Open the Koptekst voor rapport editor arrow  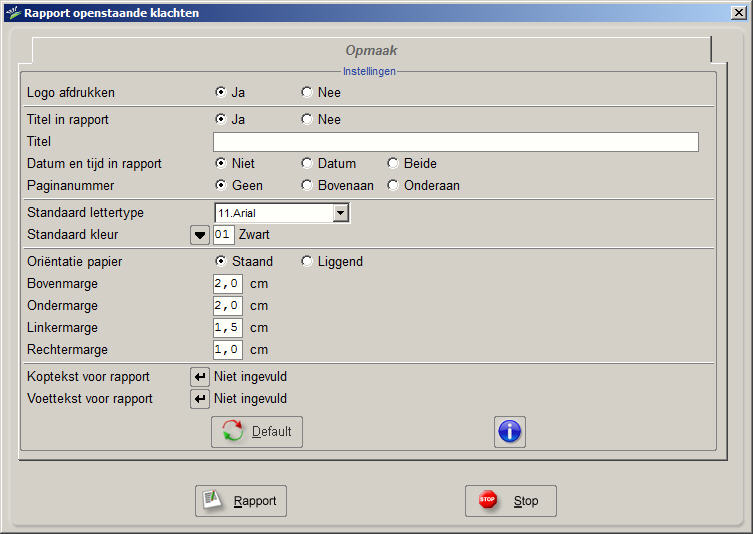[x=200, y=377]
